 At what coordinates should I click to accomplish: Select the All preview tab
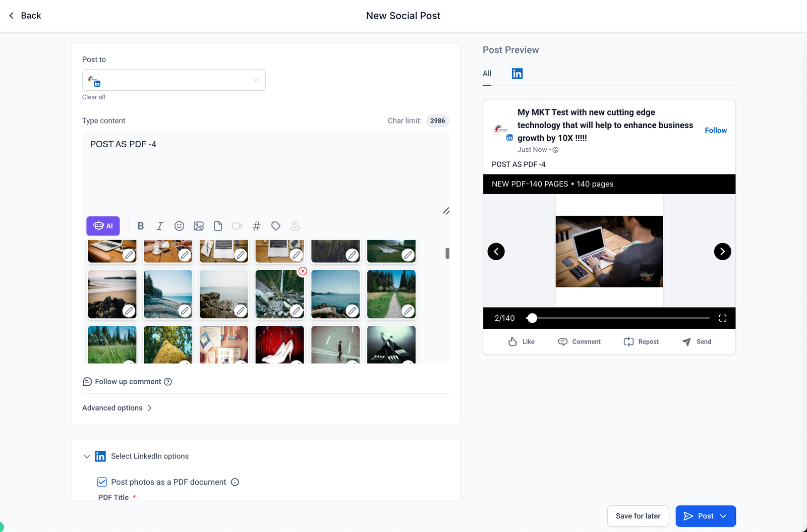point(487,74)
